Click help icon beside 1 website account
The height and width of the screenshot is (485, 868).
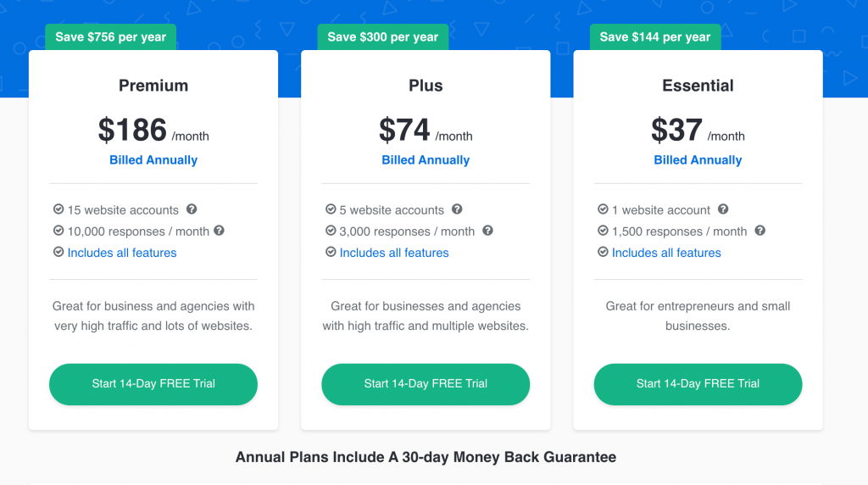(x=723, y=209)
